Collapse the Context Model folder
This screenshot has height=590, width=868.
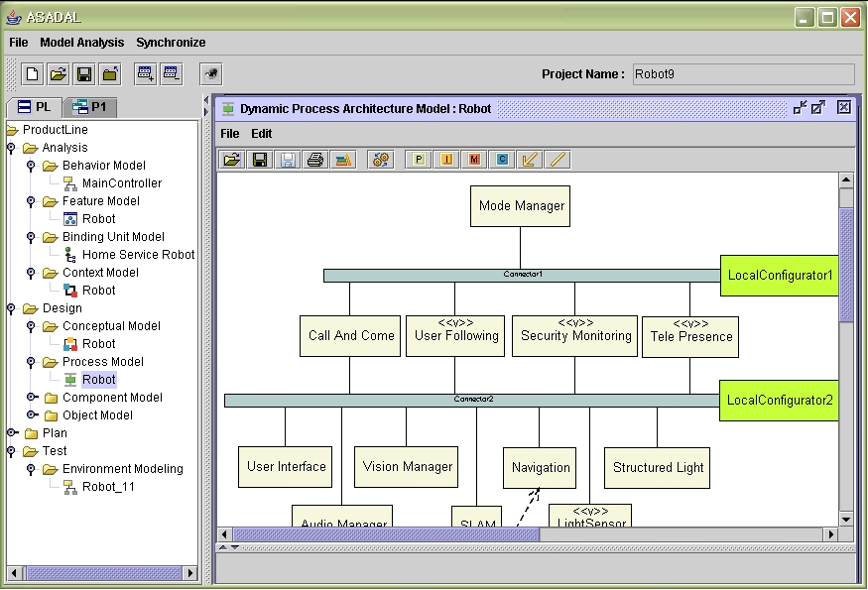(31, 273)
